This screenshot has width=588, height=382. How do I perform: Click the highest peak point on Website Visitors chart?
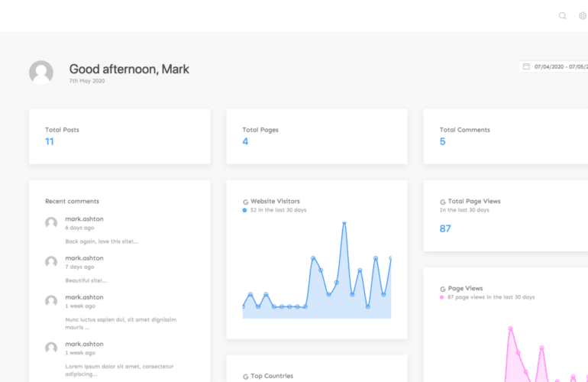click(344, 223)
